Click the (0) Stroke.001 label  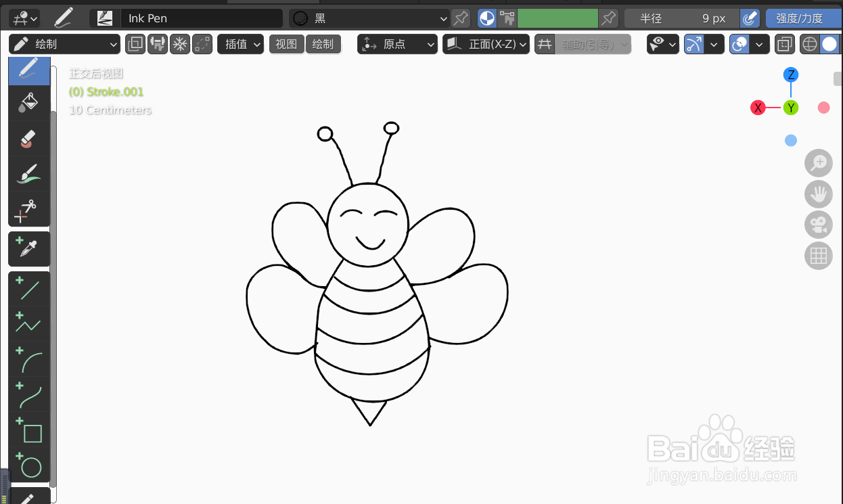[106, 92]
